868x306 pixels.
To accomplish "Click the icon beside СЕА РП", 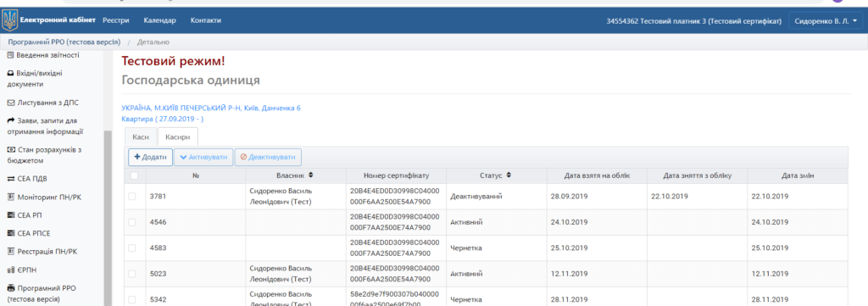I will [10, 214].
